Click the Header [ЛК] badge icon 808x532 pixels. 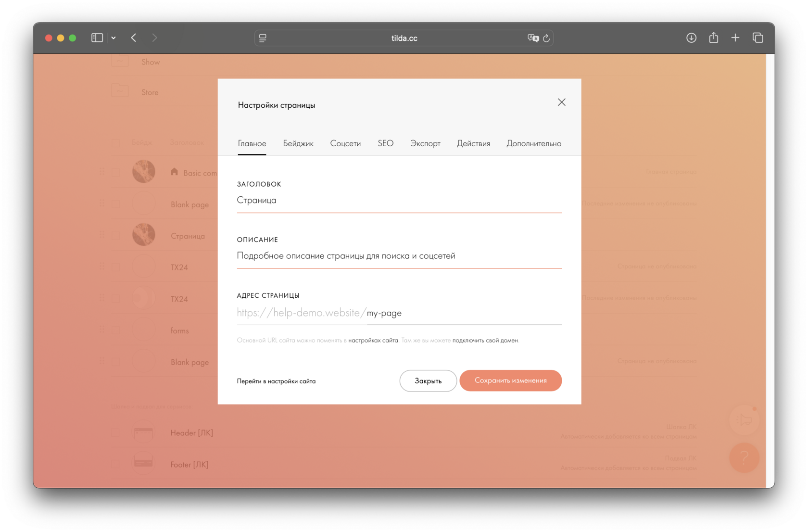point(143,433)
